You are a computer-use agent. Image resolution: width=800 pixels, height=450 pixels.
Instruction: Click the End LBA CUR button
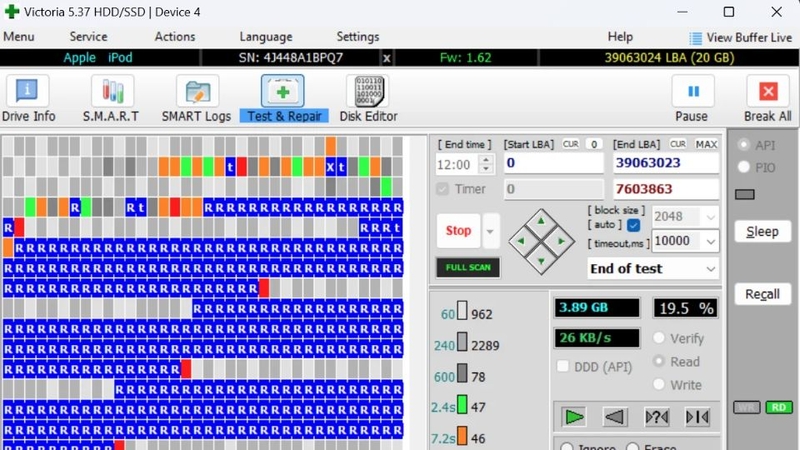[678, 144]
